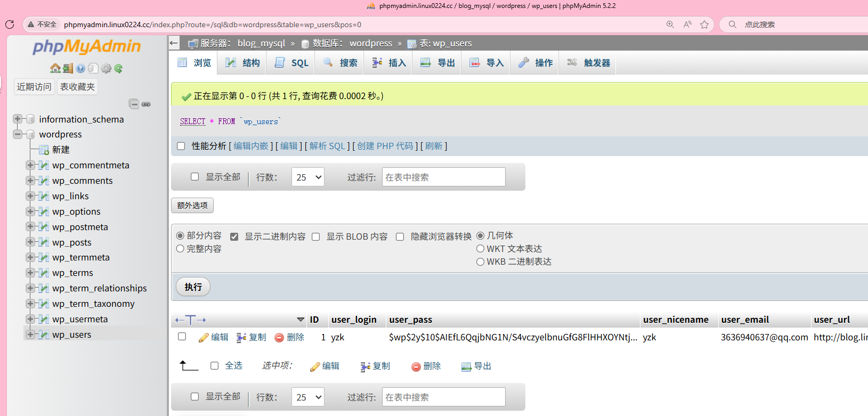This screenshot has height=416, width=868.
Task: Click the with-selected red delete icon
Action: [416, 366]
